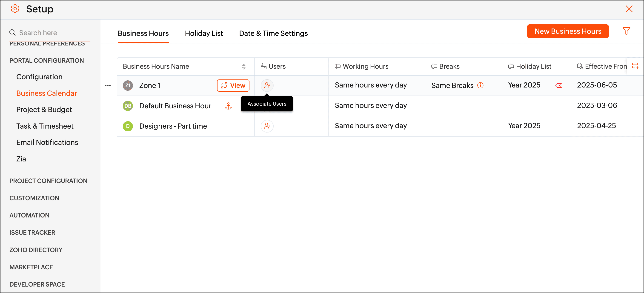Expand Zoho Directory section
The width and height of the screenshot is (644, 293).
tap(36, 250)
